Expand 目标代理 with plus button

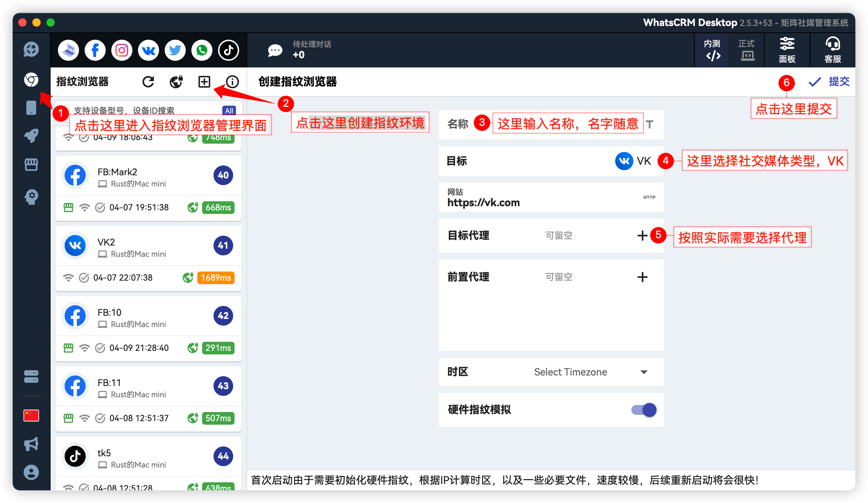[642, 235]
